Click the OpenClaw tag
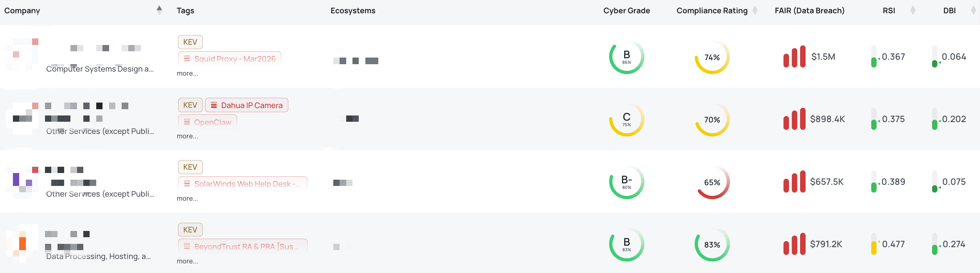The width and height of the screenshot is (980, 273). click(207, 122)
